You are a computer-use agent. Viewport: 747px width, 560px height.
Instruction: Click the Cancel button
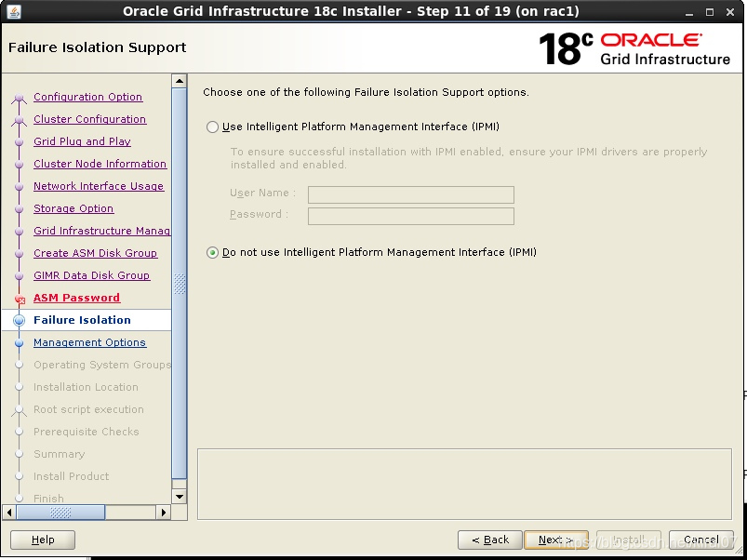point(701,540)
